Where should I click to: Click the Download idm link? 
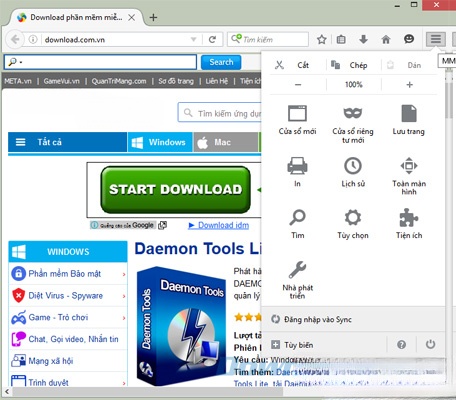point(219,225)
